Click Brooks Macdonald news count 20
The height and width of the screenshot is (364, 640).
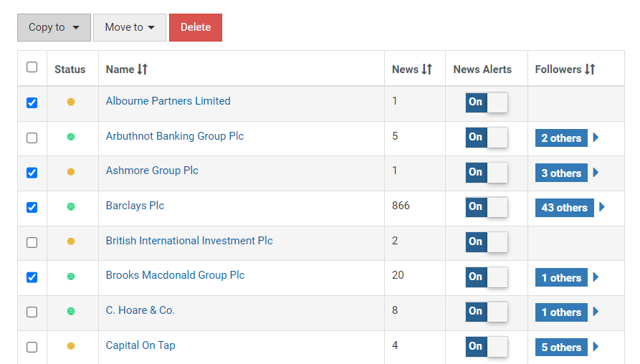(x=398, y=275)
